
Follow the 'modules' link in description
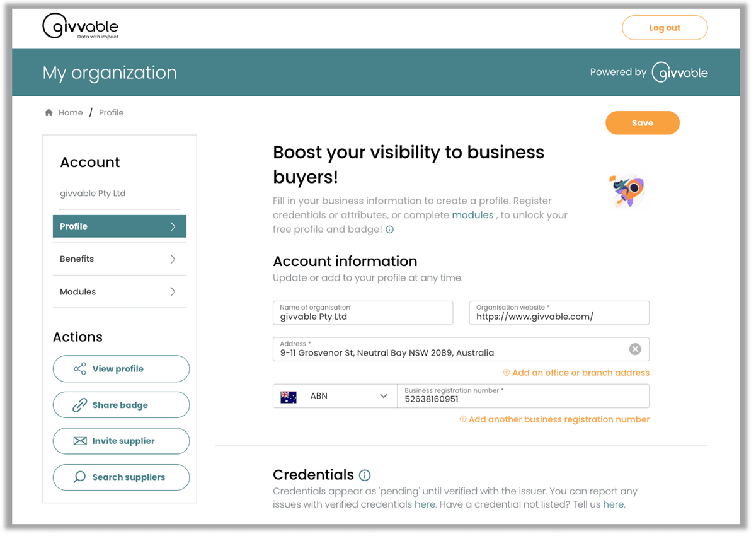coord(472,215)
